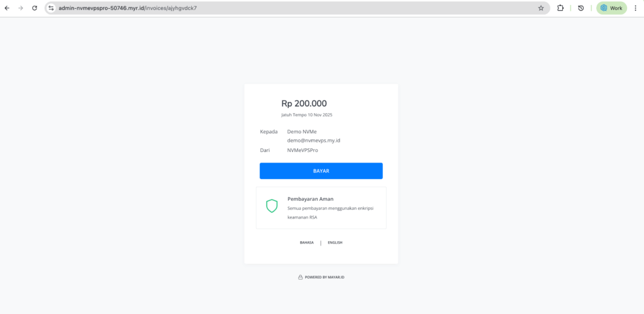Open the Chrome three-dot menu
This screenshot has width=644, height=314.
point(635,8)
